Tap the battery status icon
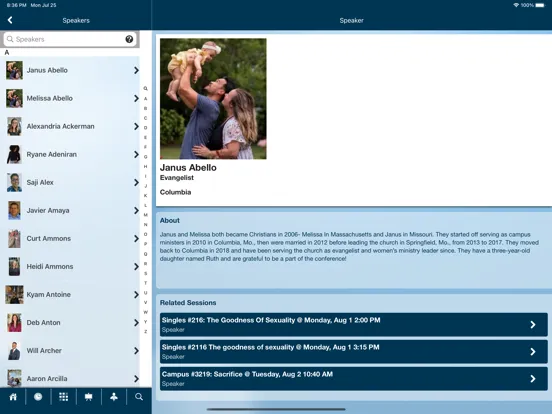 coord(540,5)
